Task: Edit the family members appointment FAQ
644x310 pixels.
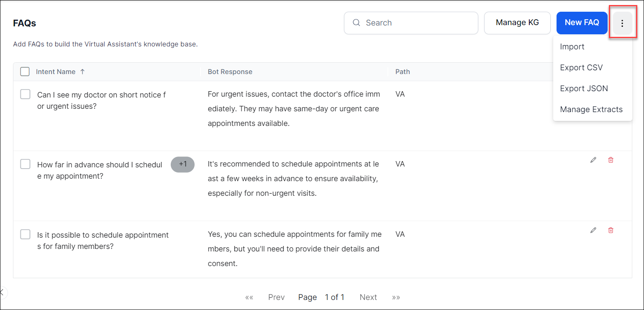Action: click(593, 230)
